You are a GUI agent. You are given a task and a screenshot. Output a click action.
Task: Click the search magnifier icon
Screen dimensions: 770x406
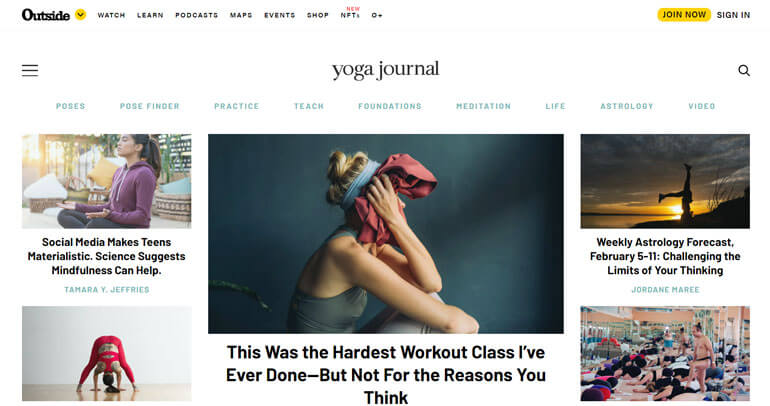pyautogui.click(x=744, y=71)
